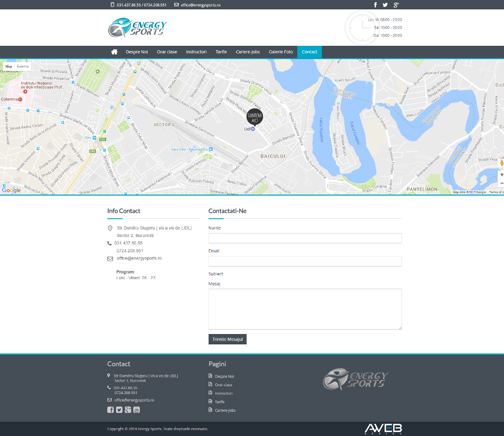Click inside the Mesaj text area
The height and width of the screenshot is (436, 504).
click(x=305, y=309)
